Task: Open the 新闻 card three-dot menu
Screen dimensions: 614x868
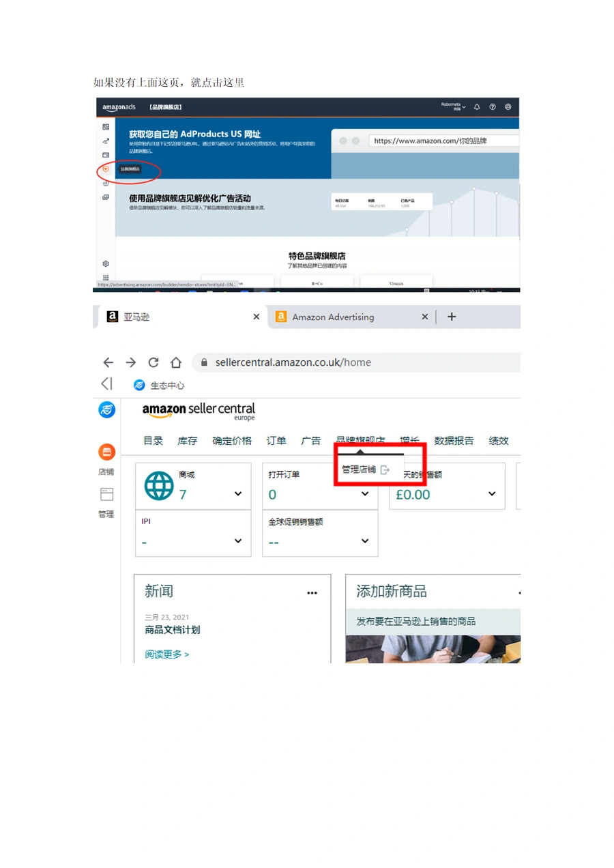Action: pyautogui.click(x=312, y=593)
